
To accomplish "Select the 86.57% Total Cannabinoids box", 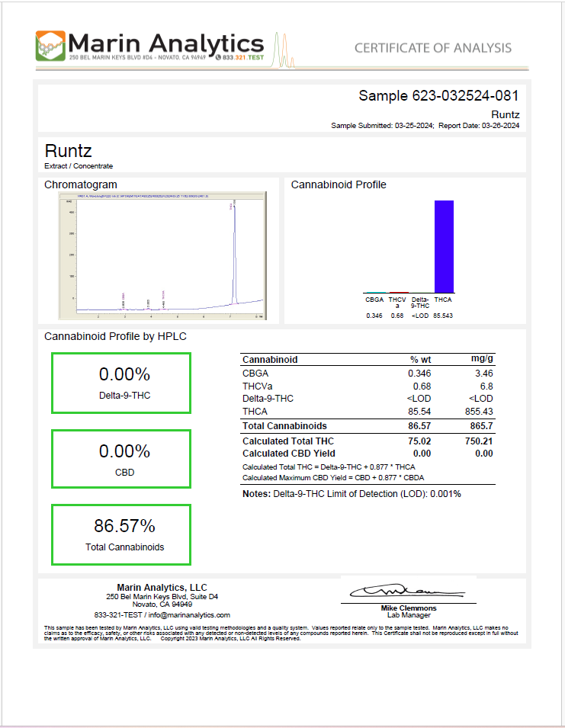I will pyautogui.click(x=121, y=534).
